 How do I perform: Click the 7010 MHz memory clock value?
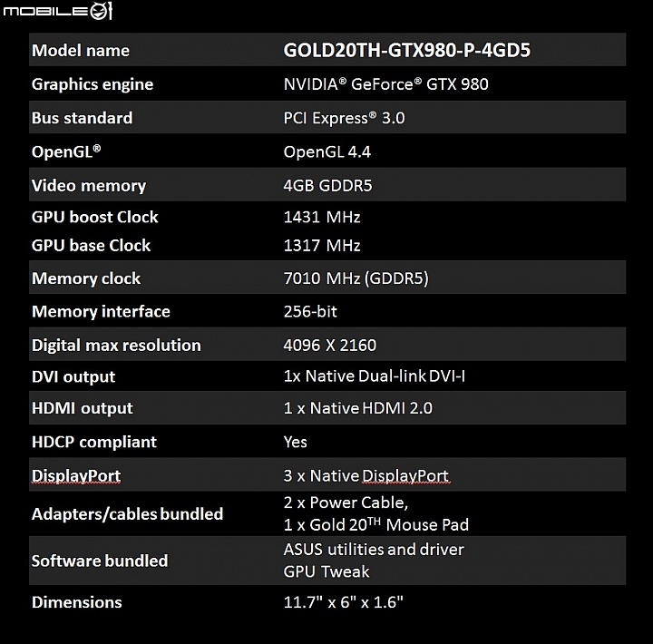pos(356,278)
